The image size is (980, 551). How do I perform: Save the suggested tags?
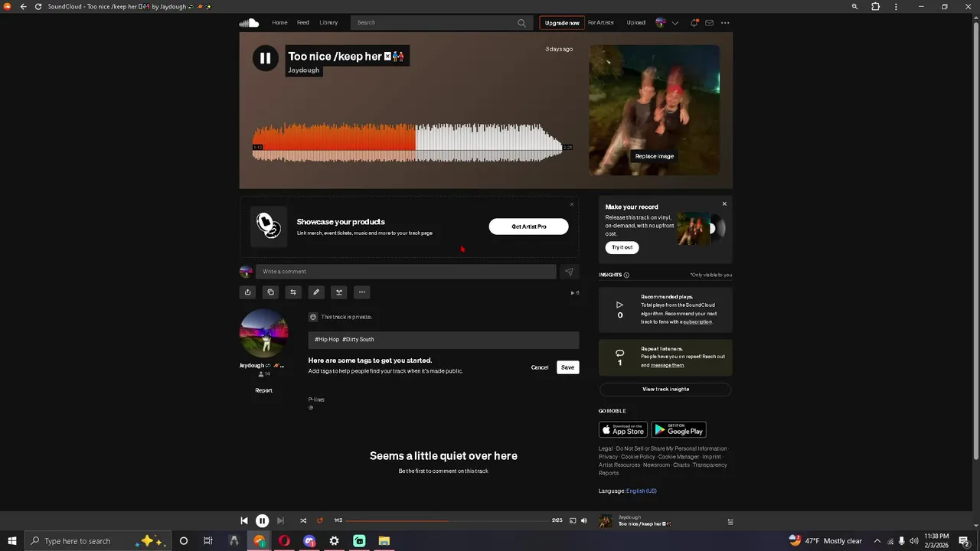[567, 367]
